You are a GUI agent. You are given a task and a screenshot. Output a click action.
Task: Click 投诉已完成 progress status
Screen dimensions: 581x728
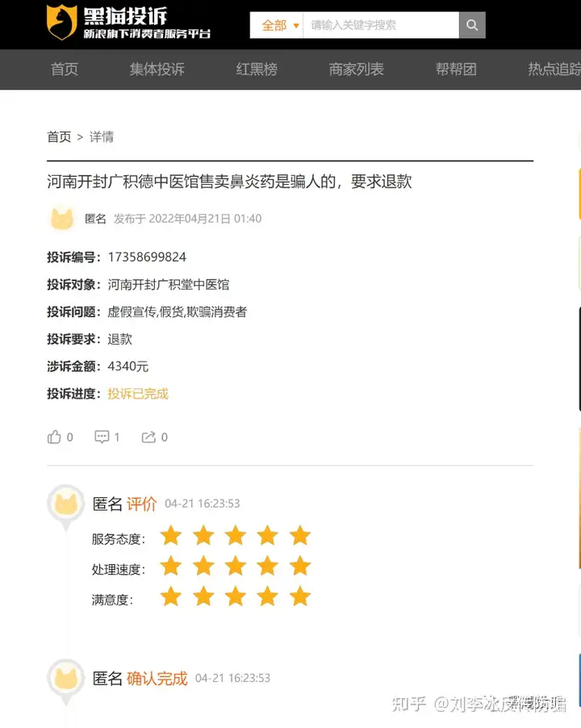pos(138,394)
